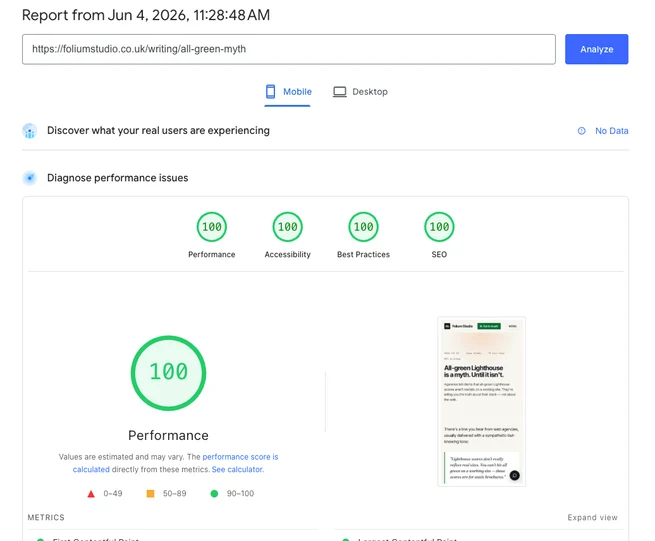Click the mobile phone icon
The image size is (655, 541).
(x=270, y=91)
